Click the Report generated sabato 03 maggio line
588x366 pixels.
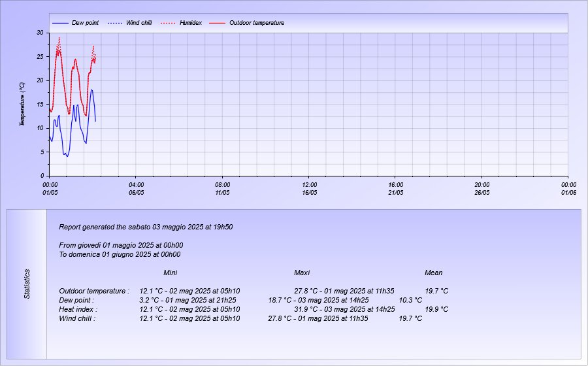pyautogui.click(x=146, y=227)
